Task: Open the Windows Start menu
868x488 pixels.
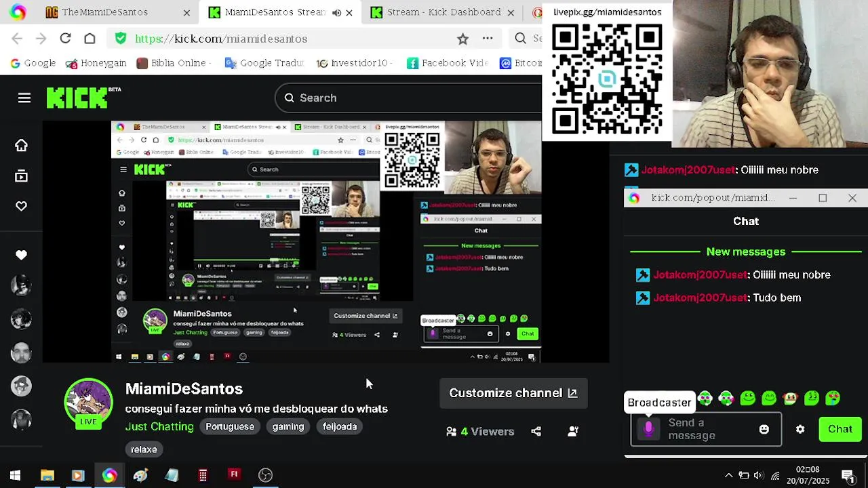Action: [x=15, y=475]
